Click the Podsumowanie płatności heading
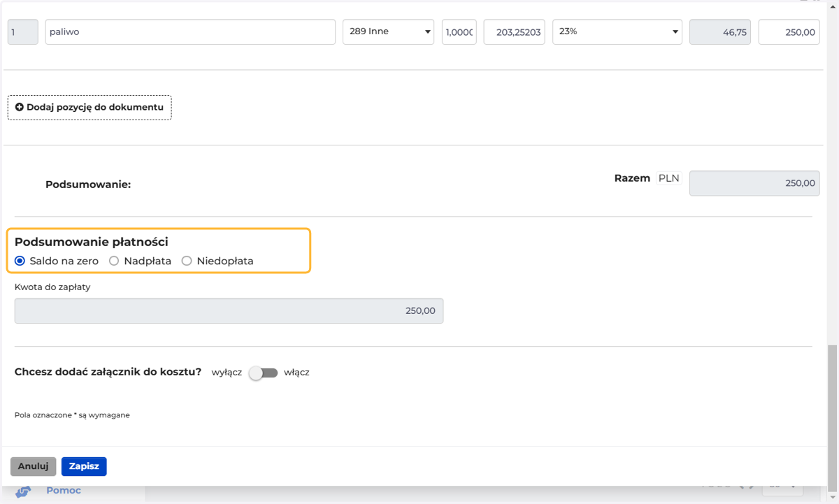Viewport: 839px width, 504px height. pyautogui.click(x=92, y=242)
